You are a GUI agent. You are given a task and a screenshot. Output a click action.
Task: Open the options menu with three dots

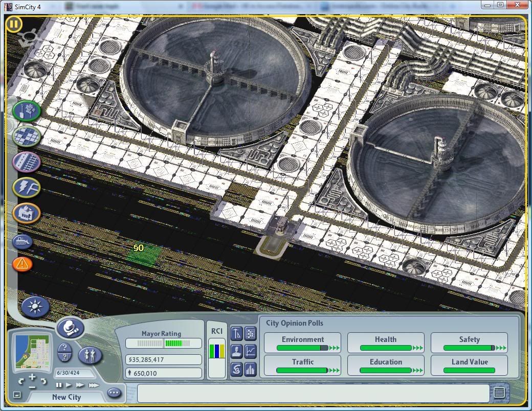[x=115, y=393]
